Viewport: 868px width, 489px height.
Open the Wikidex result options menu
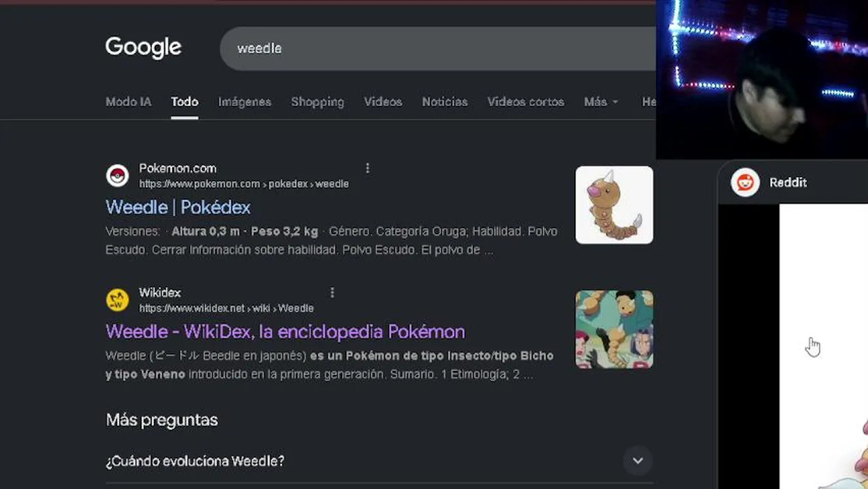coord(332,293)
